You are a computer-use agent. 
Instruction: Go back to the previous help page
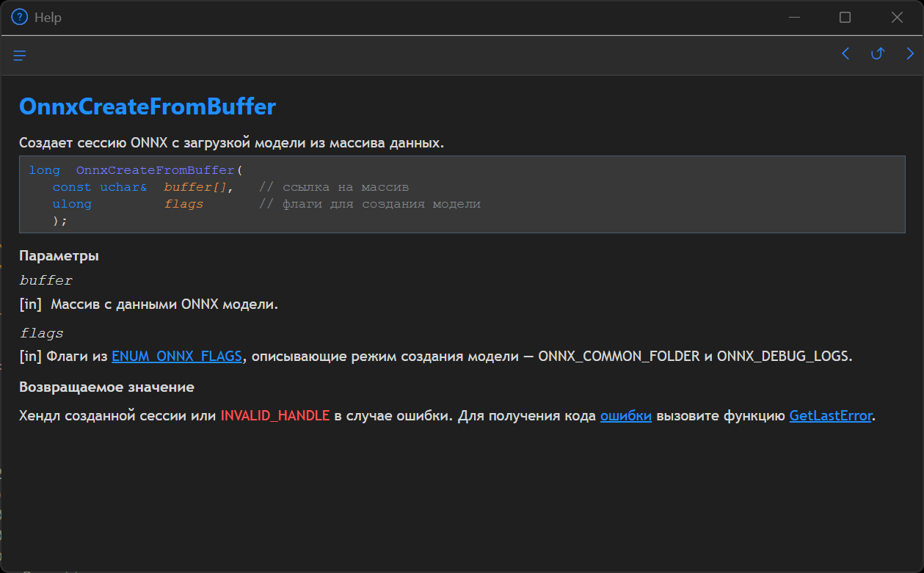pyautogui.click(x=845, y=54)
